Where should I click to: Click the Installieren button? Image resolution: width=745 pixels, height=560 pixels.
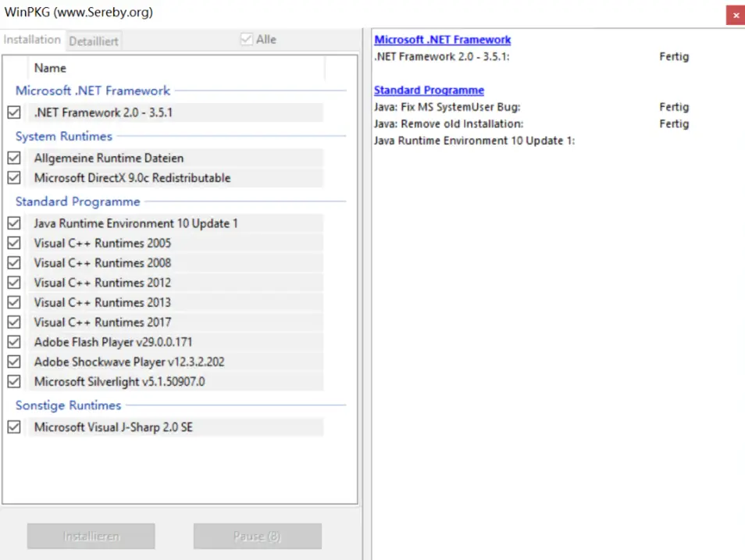coord(91,537)
